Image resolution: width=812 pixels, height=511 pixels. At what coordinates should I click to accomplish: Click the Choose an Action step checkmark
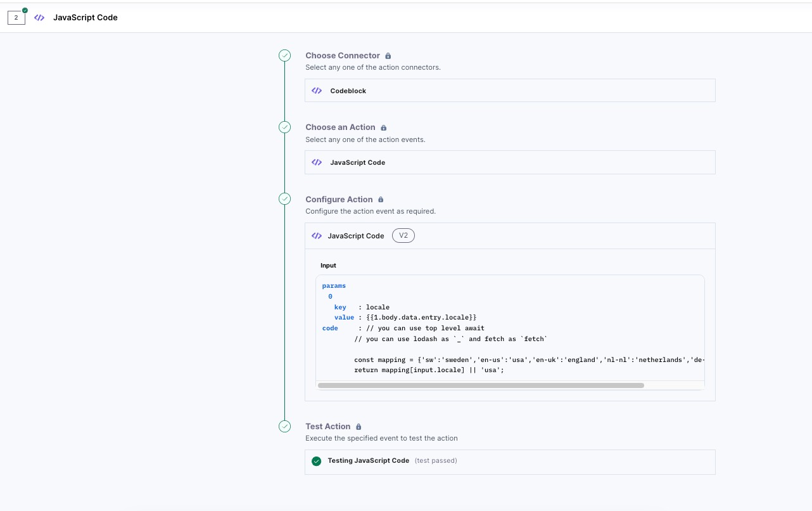[285, 127]
